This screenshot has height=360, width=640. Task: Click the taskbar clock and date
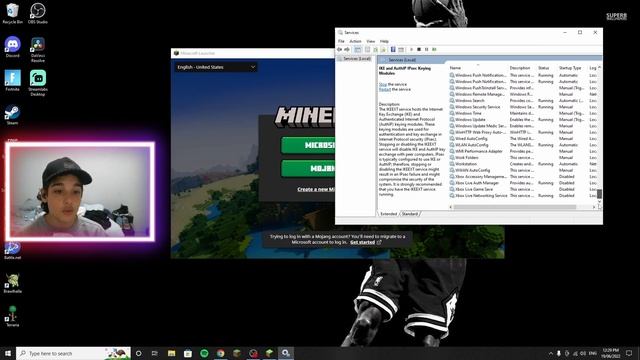click(611, 353)
